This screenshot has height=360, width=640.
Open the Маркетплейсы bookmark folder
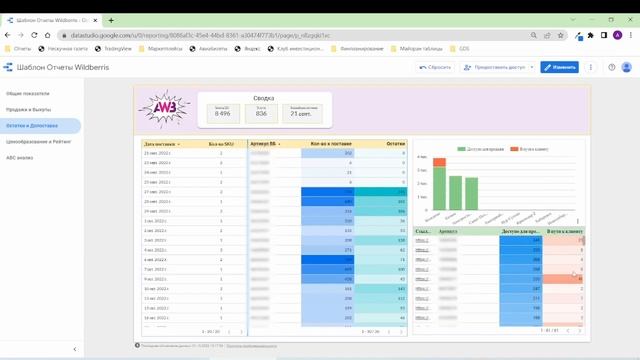pos(161,49)
